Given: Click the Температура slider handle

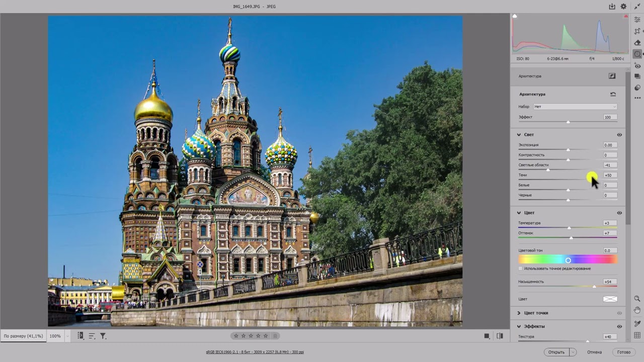Looking at the screenshot, I should 570,228.
